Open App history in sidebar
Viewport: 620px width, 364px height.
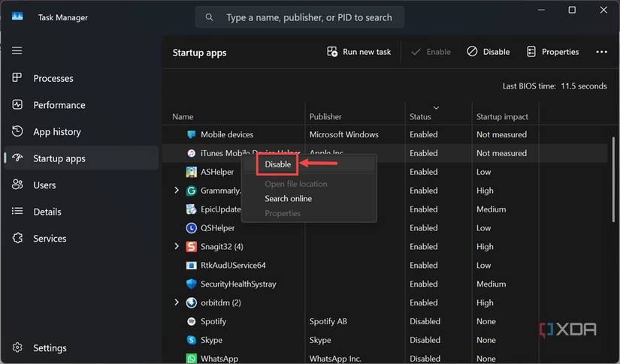(56, 131)
